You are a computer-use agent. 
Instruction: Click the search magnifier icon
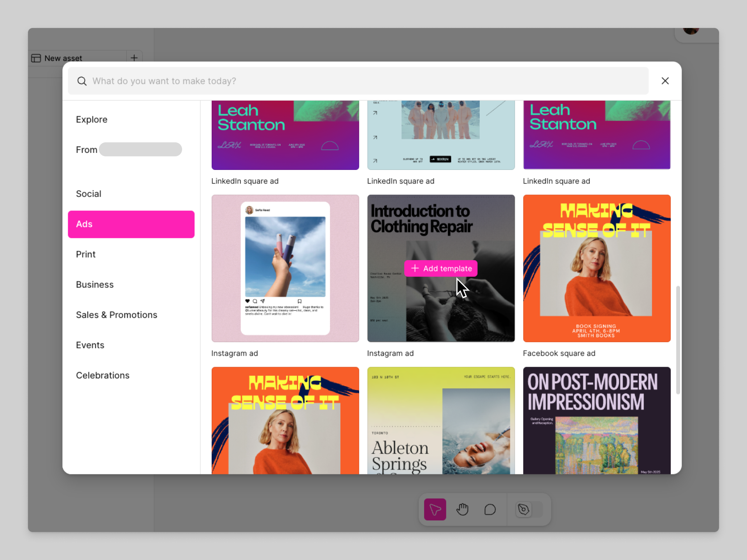[x=82, y=81]
